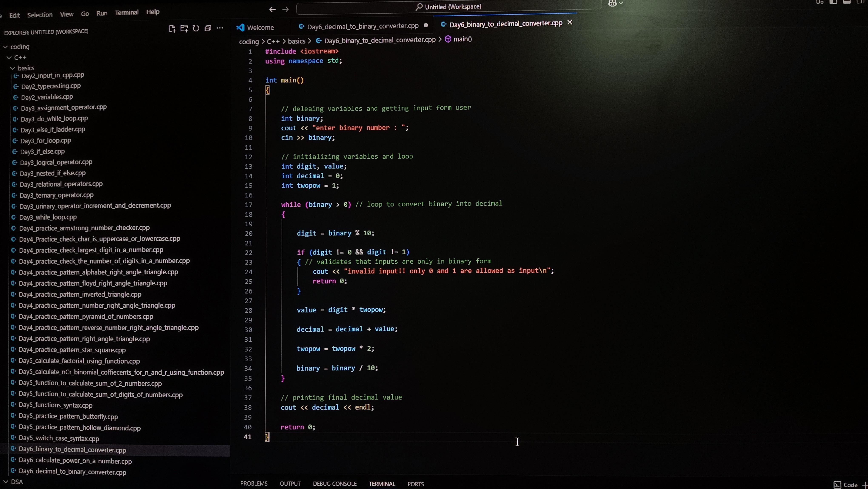The image size is (868, 489).
Task: Open Day5_switch_case_syntax.cpp file
Action: tap(59, 438)
